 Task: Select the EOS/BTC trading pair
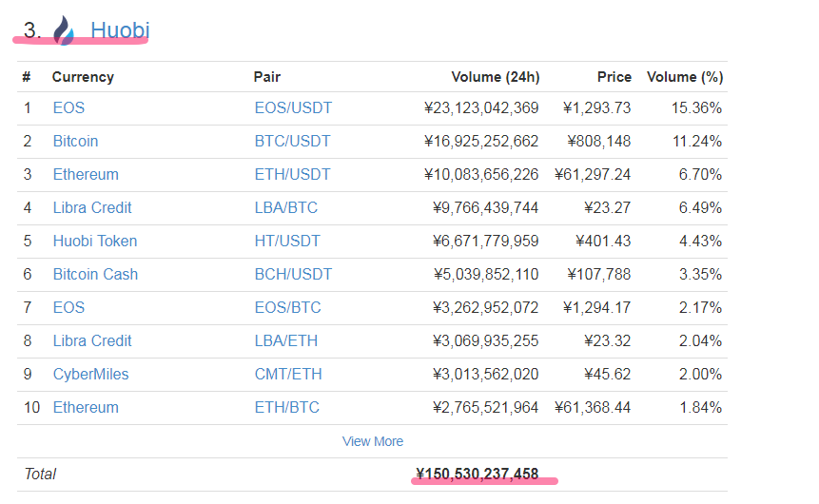click(287, 308)
